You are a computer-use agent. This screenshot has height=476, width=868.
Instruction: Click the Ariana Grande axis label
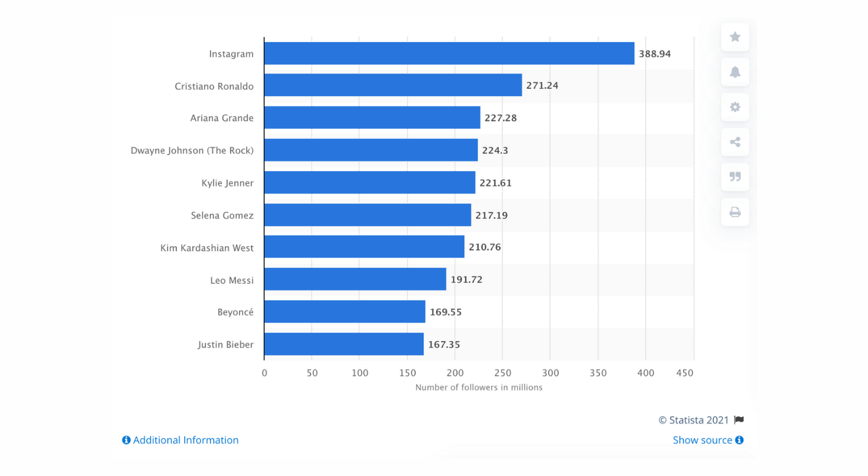222,118
